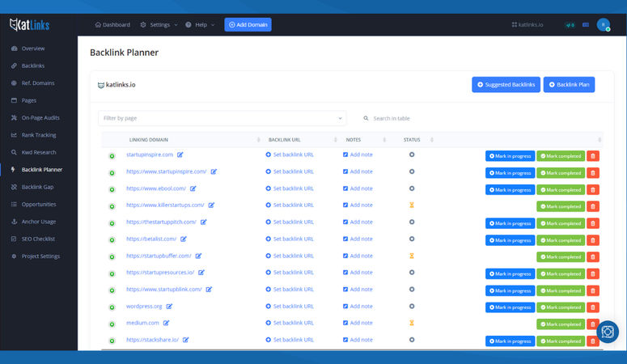The image size is (627, 364).
Task: Mark startupbuffer.com row completed
Action: 561,256
